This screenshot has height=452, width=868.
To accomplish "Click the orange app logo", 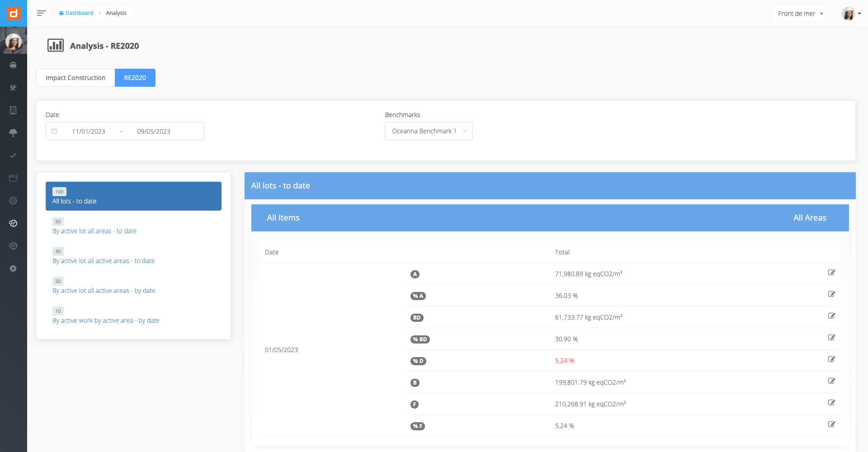I will tap(14, 14).
